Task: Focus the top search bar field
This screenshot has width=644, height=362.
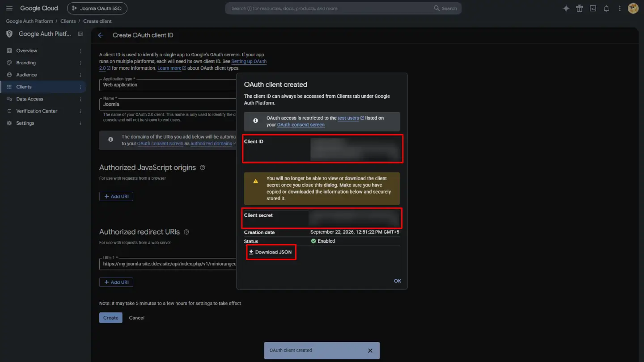Action: 343,8
